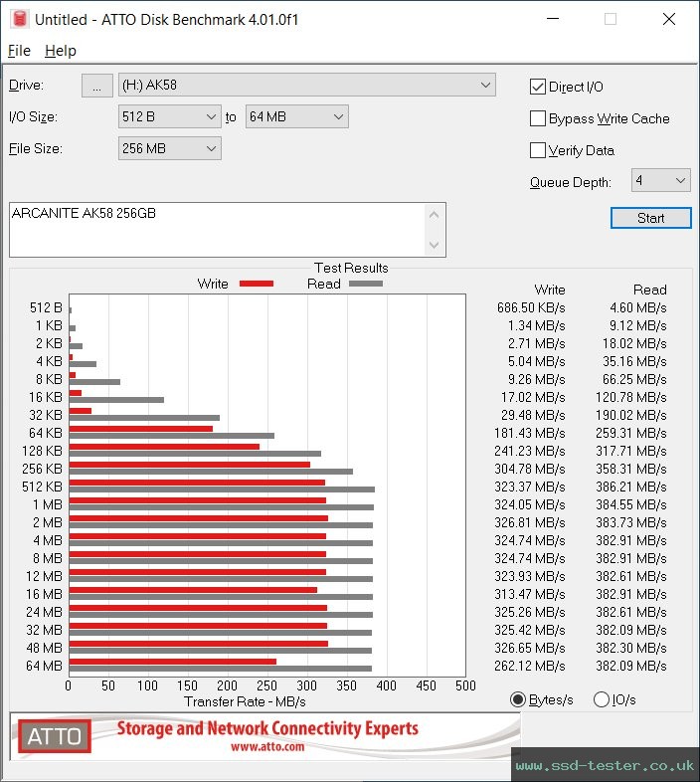This screenshot has width=700, height=782.
Task: Expand the I/O Size minimum 512 B dropdown
Action: 169,116
